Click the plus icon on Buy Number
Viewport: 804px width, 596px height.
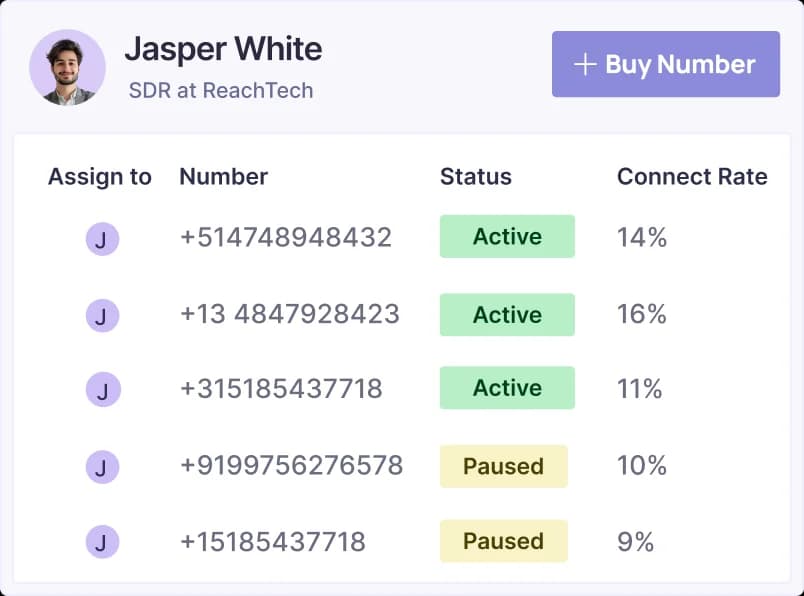[x=584, y=65]
